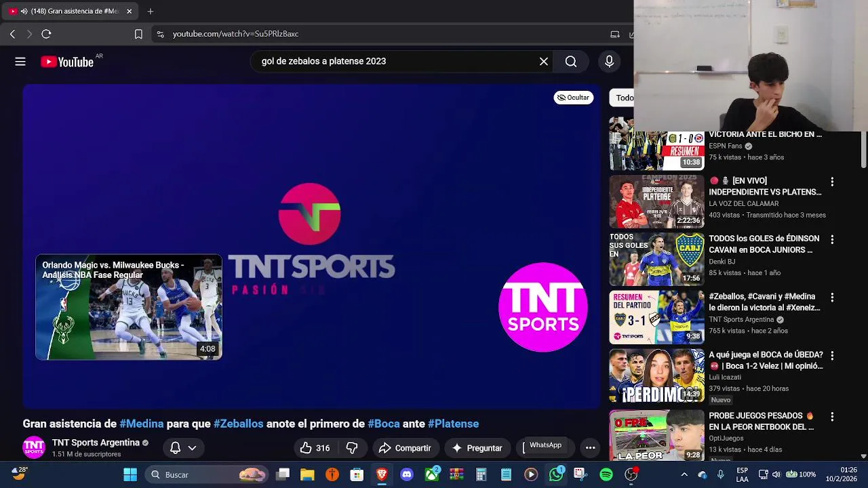Share the video with Compartir
868x488 pixels.
tap(405, 448)
